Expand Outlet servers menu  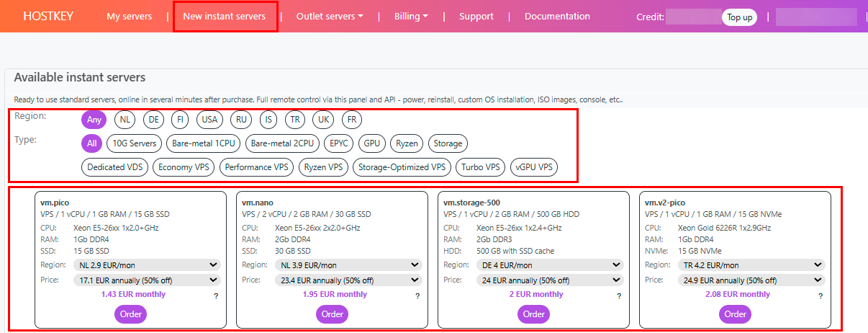330,16
